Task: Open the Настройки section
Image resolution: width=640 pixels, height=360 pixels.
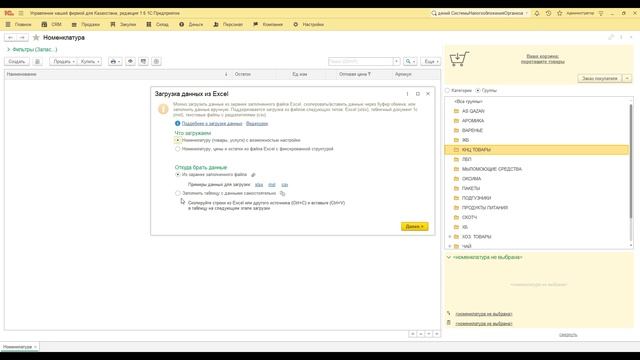Action: pyautogui.click(x=309, y=24)
